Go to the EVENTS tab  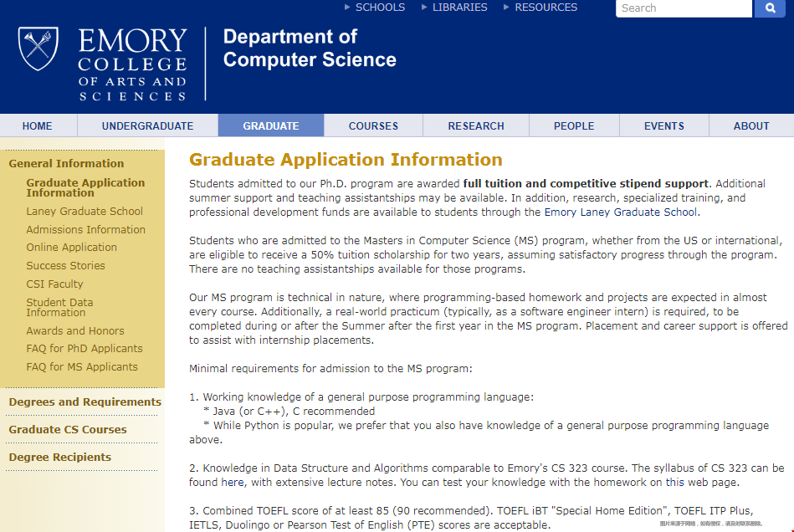pos(663,125)
